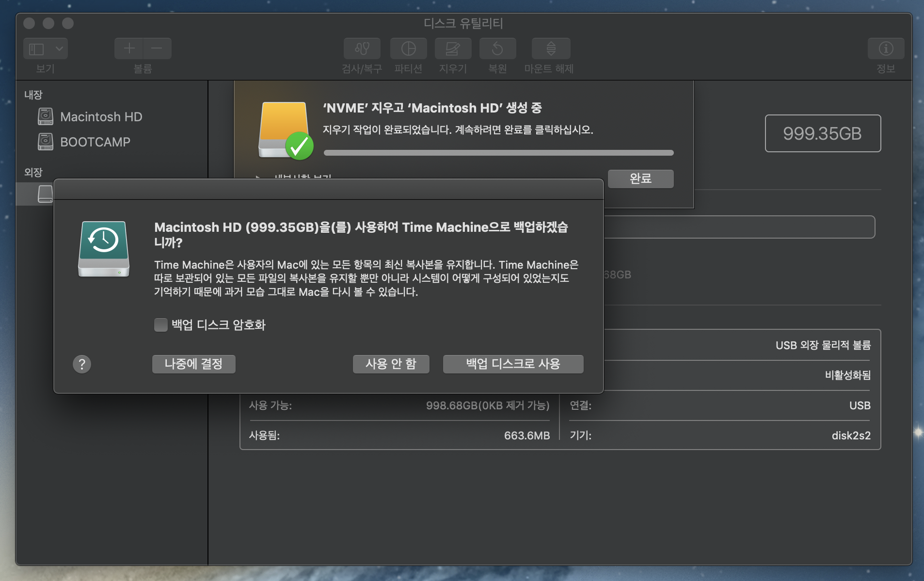Image resolution: width=924 pixels, height=581 pixels.
Task: Select Macintosh HD in the sidebar
Action: 101,117
